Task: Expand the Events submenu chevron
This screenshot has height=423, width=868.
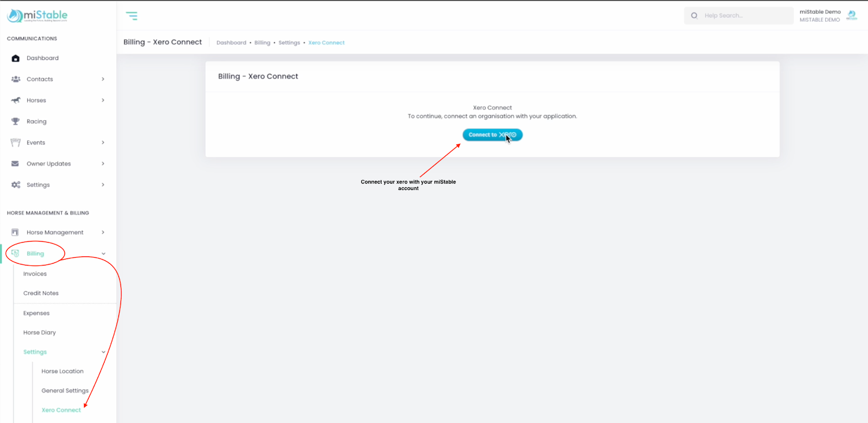Action: (103, 143)
